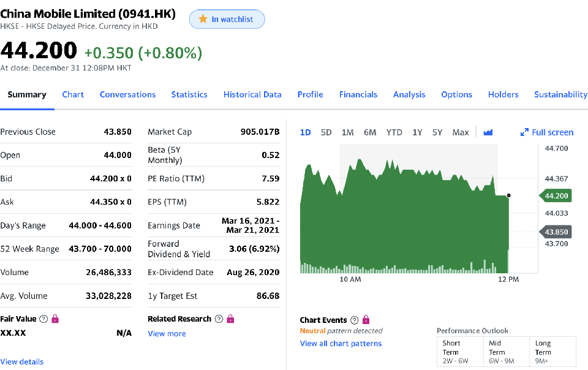Click the lock icon beside Related Research

[x=231, y=319]
